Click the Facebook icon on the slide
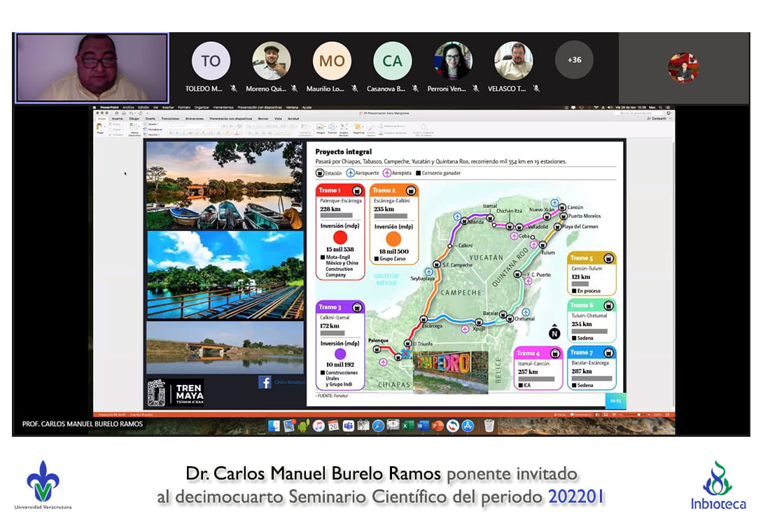 pos(265,382)
